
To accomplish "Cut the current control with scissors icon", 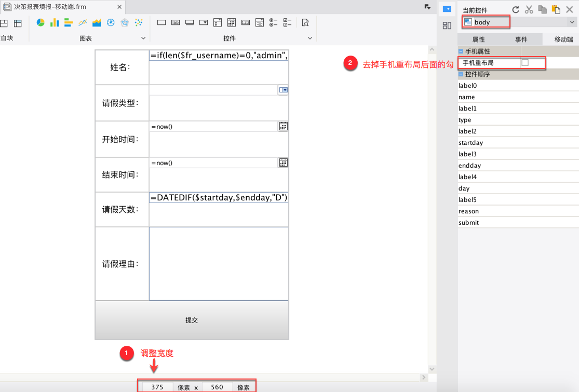I will point(529,9).
